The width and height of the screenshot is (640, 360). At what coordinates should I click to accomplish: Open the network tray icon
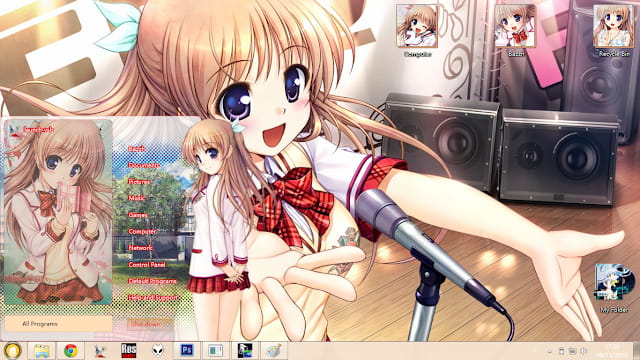(x=572, y=351)
